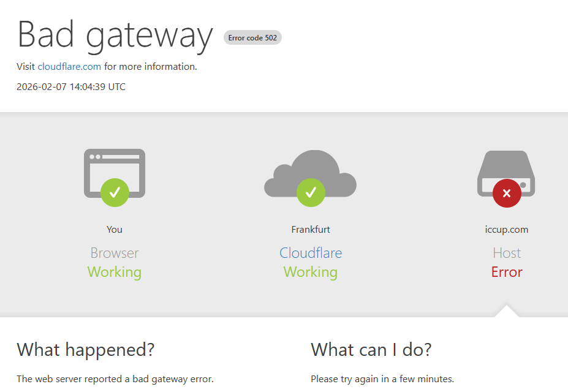The image size is (568, 392).
Task: Click the 'Frankfurt' location label
Action: [x=311, y=230]
